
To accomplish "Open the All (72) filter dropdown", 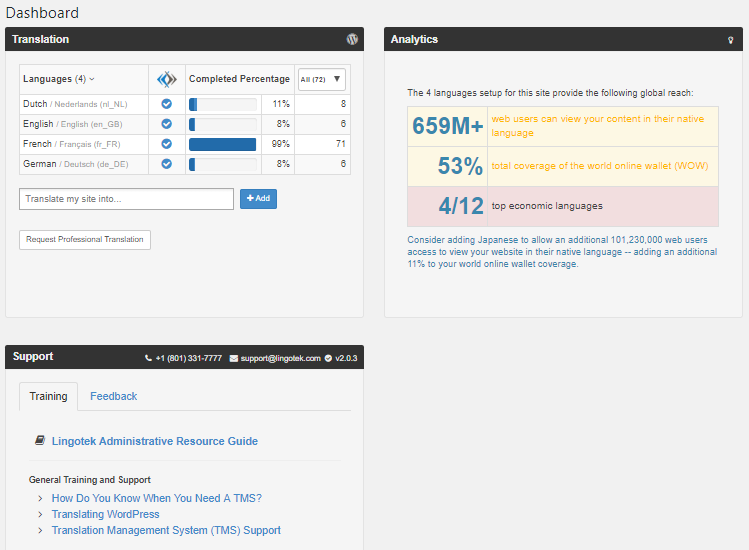I will tap(321, 79).
